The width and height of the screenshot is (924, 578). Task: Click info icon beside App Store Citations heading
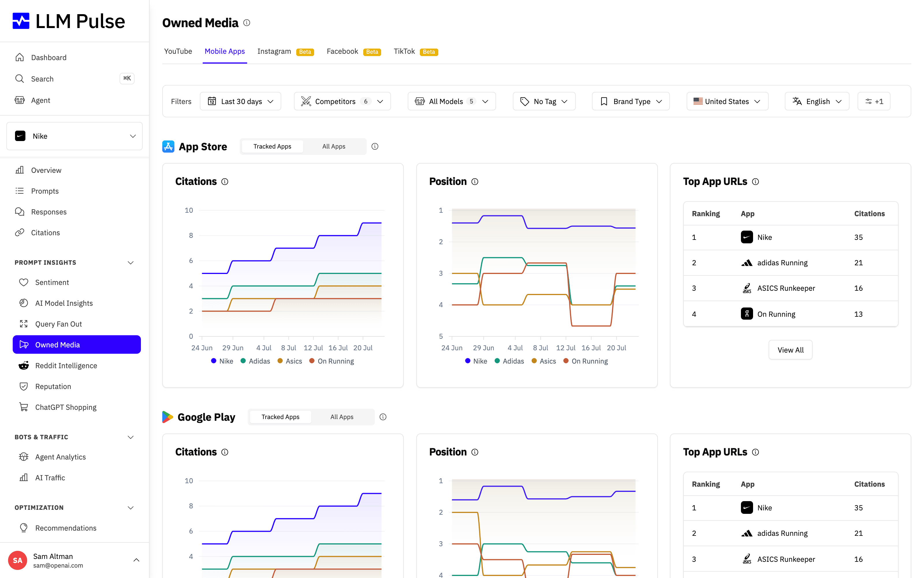225,181
